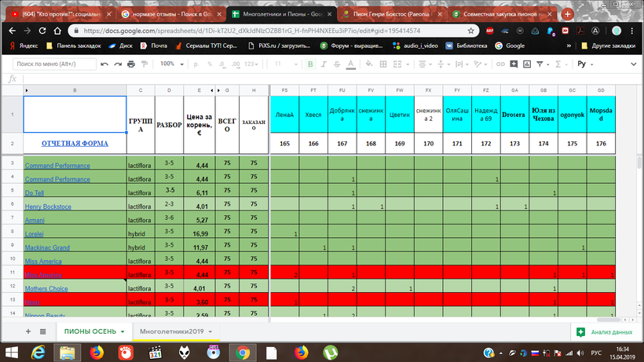Expand the ПИОНЫ ОСЕНЬ sheet tab menu
Image resolution: width=644 pixels, height=362 pixels.
click(123, 332)
